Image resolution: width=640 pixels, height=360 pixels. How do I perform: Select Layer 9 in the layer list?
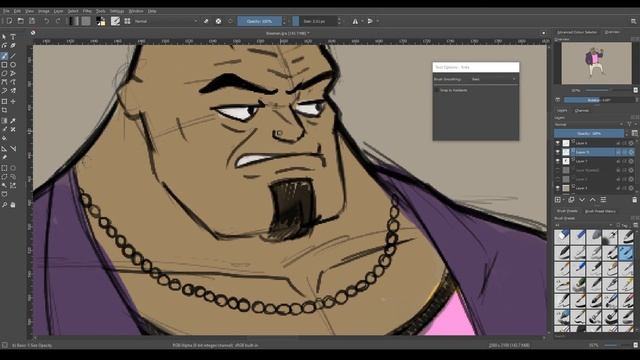pos(594,152)
